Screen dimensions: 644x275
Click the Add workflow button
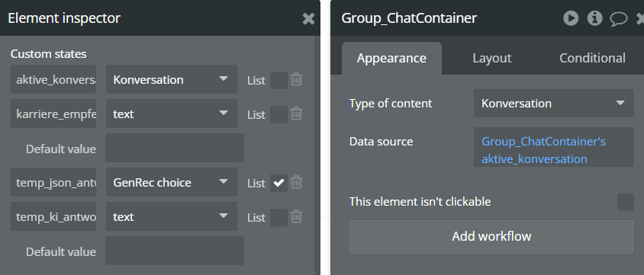491,236
